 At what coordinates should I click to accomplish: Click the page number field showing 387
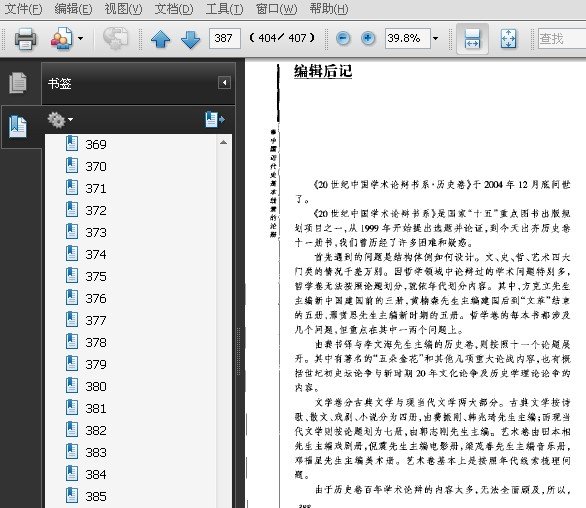(x=225, y=38)
